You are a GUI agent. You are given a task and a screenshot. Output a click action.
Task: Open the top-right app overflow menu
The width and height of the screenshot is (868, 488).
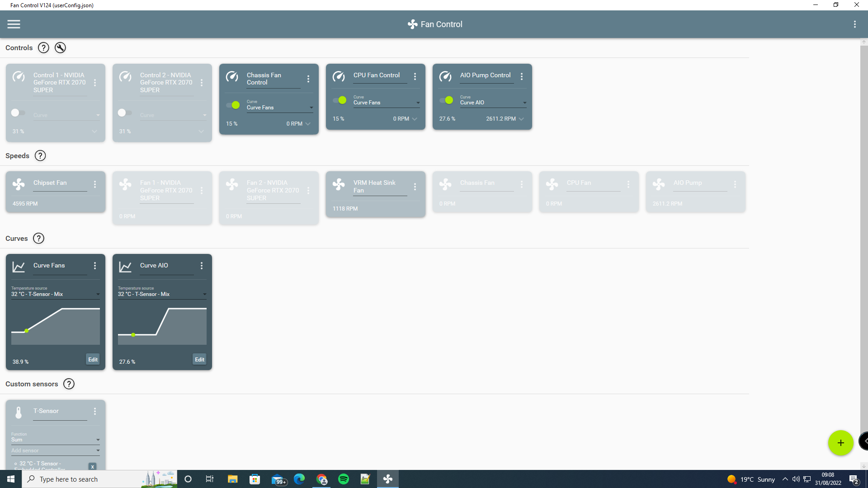[854, 24]
